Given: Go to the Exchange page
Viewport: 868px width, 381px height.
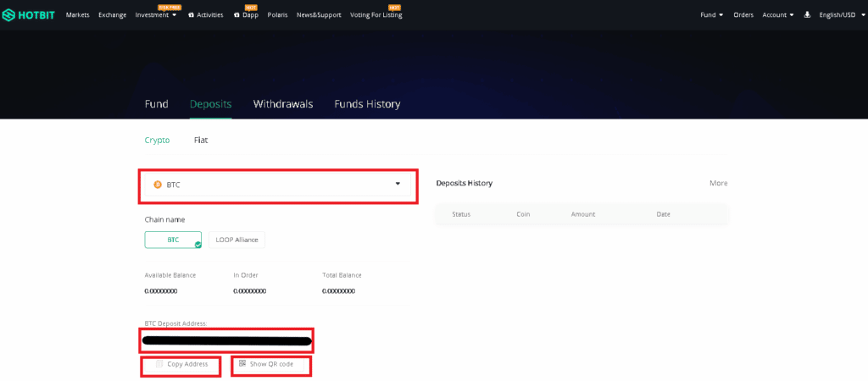Looking at the screenshot, I should point(113,15).
